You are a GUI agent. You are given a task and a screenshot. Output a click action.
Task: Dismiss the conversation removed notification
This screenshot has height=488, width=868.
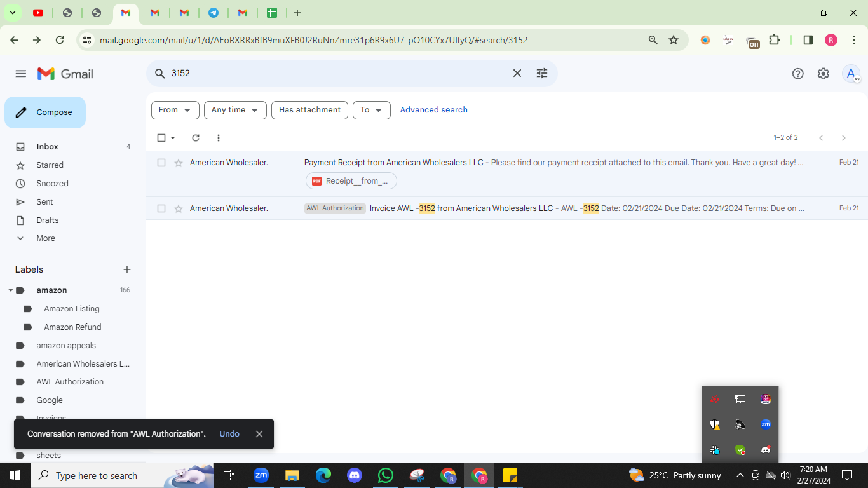[x=259, y=434]
